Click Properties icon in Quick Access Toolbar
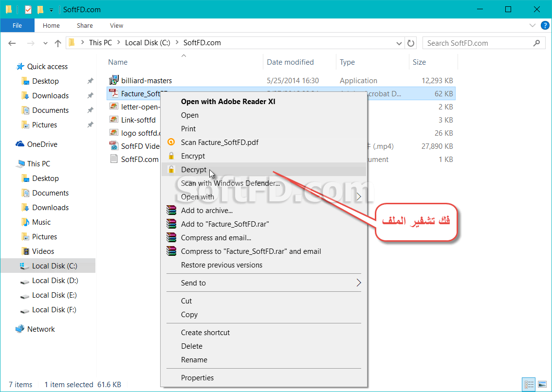Viewport: 552px width, 392px height. point(28,10)
